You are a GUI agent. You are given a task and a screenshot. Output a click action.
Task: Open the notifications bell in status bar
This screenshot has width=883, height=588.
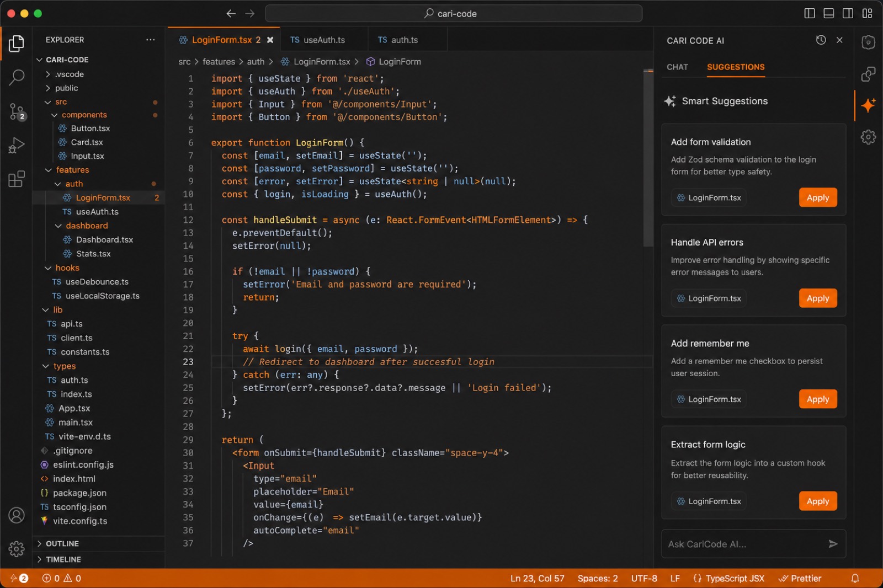(855, 578)
